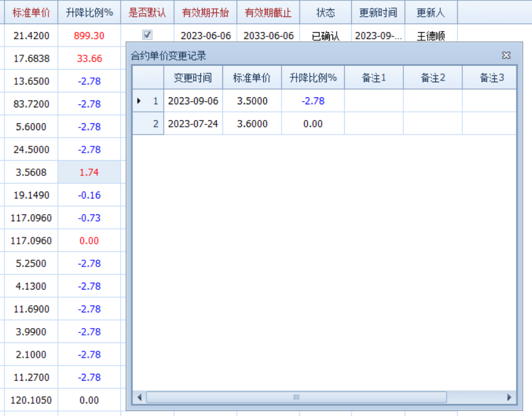Select price cell 3.9900
The width and height of the screenshot is (532, 416).
click(31, 332)
